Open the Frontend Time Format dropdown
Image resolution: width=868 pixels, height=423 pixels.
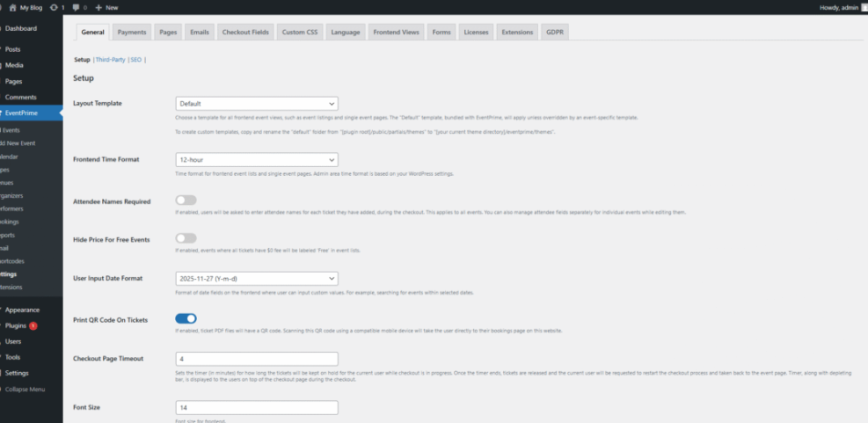[257, 159]
